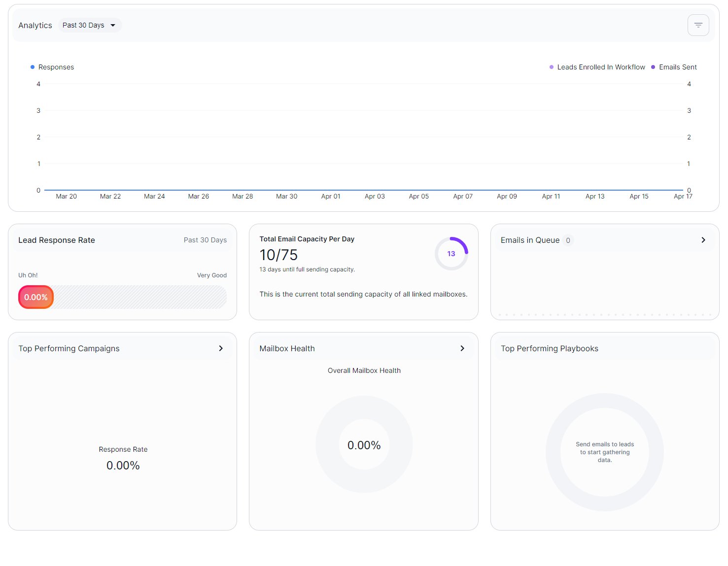Click the 10/75 email capacity value
The width and height of the screenshot is (728, 566).
pyautogui.click(x=278, y=255)
